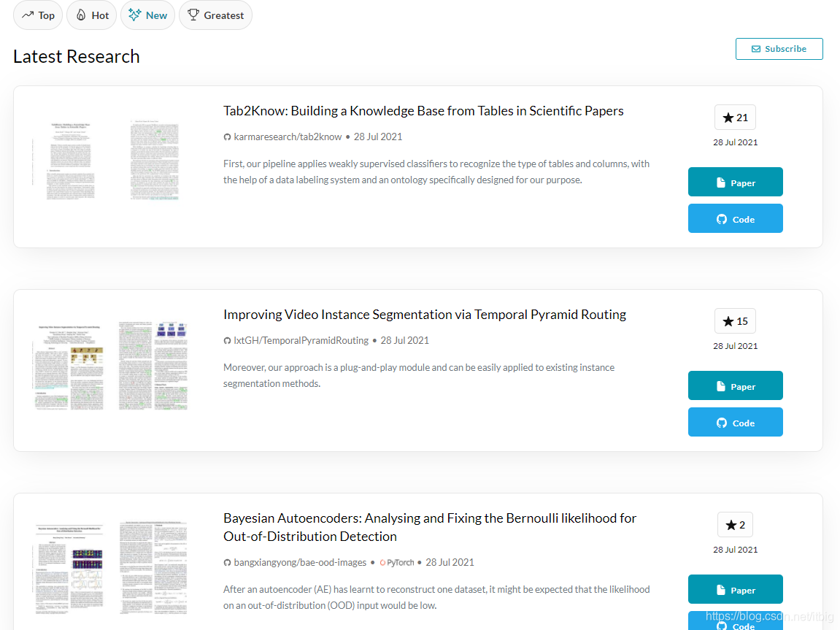Open Code for Temporal Pyramid Routing
The image size is (840, 630).
coord(735,422)
